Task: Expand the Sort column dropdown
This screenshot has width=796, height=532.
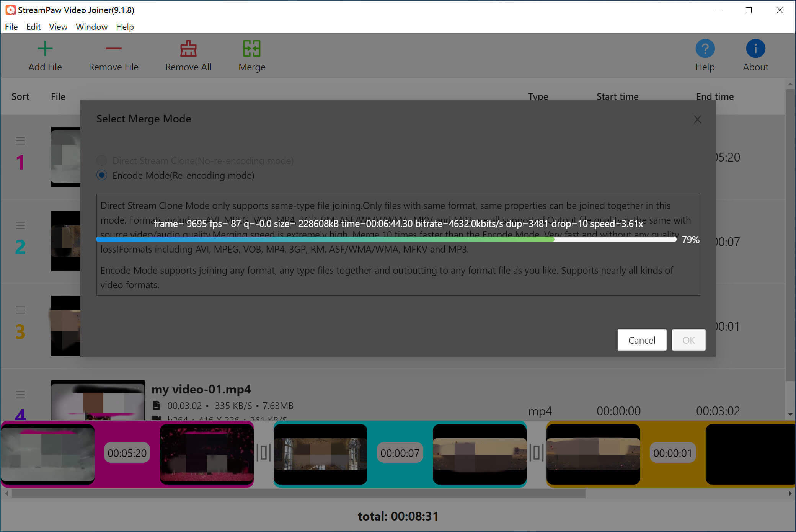Action: [x=21, y=96]
